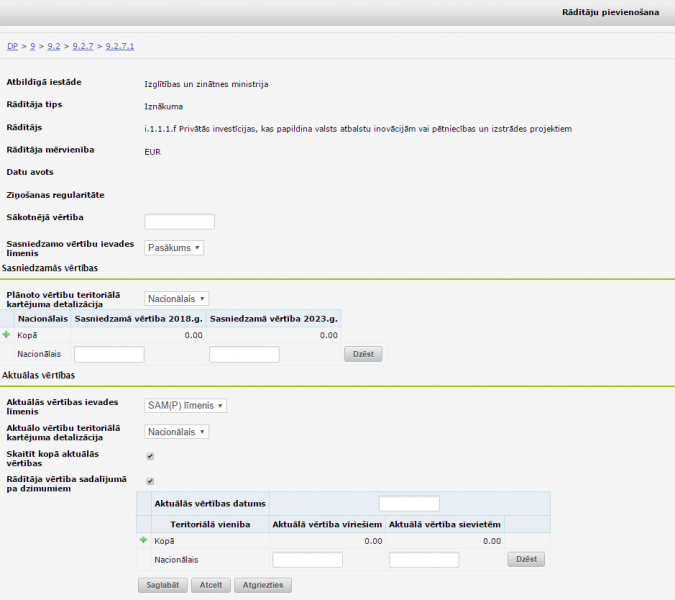Click green plus icon in Aktuālās vērtības table
Screen dimensions: 675x600
click(x=143, y=541)
